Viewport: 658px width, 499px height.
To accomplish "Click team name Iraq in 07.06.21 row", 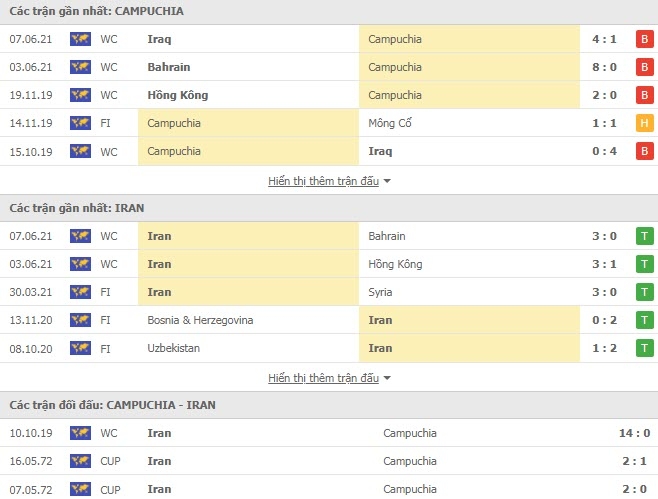I will [x=159, y=39].
